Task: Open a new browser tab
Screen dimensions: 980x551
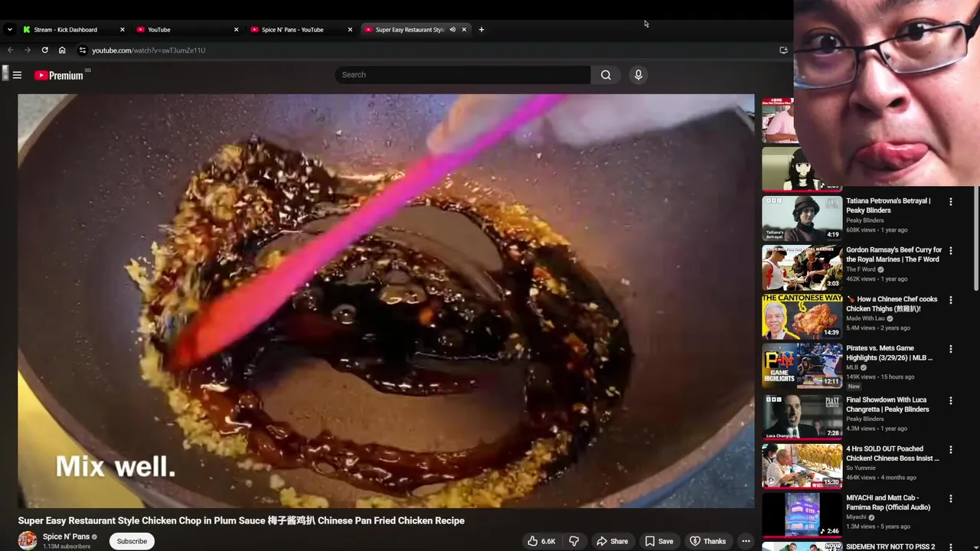Action: click(x=481, y=30)
